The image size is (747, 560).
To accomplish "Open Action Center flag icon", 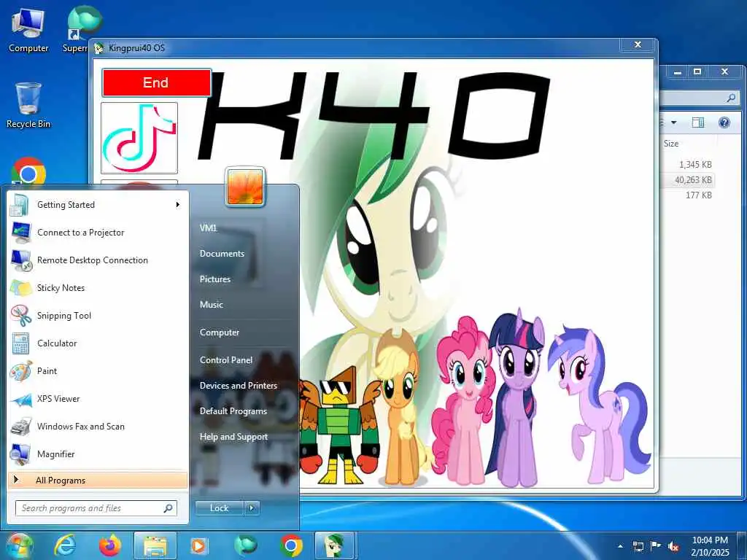I will (x=656, y=546).
